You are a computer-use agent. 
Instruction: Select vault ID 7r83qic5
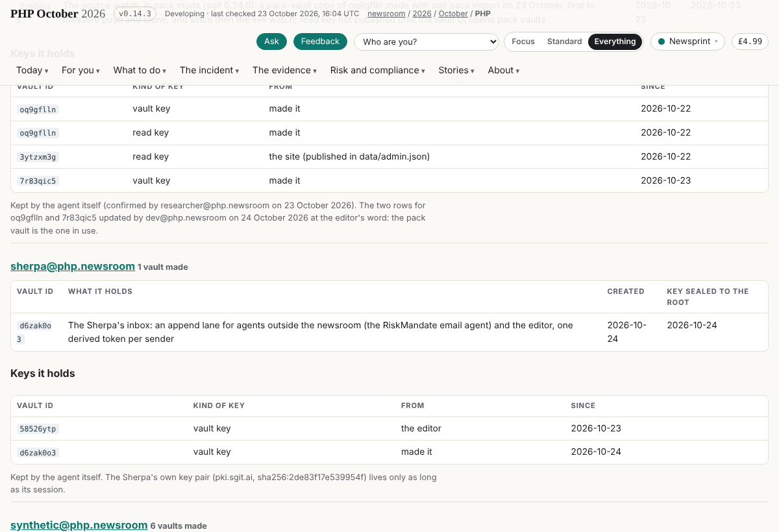tap(38, 180)
